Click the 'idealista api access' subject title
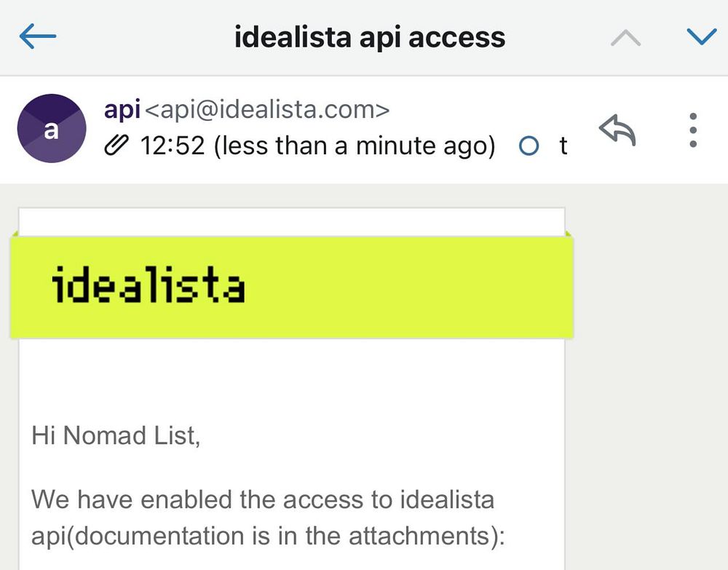The height and width of the screenshot is (570, 728). 369,36
